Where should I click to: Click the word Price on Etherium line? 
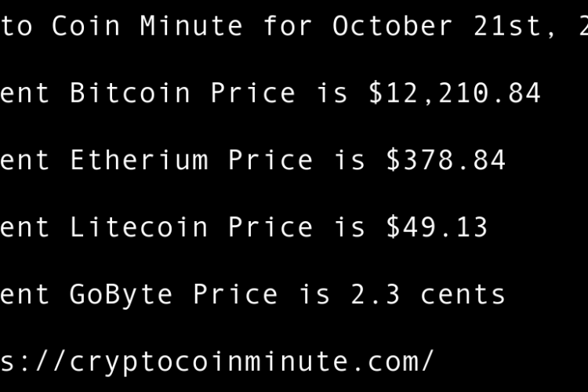click(270, 161)
